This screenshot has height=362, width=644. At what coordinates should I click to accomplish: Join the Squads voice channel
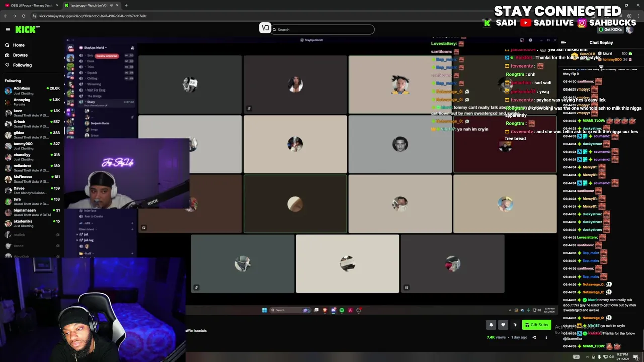click(92, 73)
